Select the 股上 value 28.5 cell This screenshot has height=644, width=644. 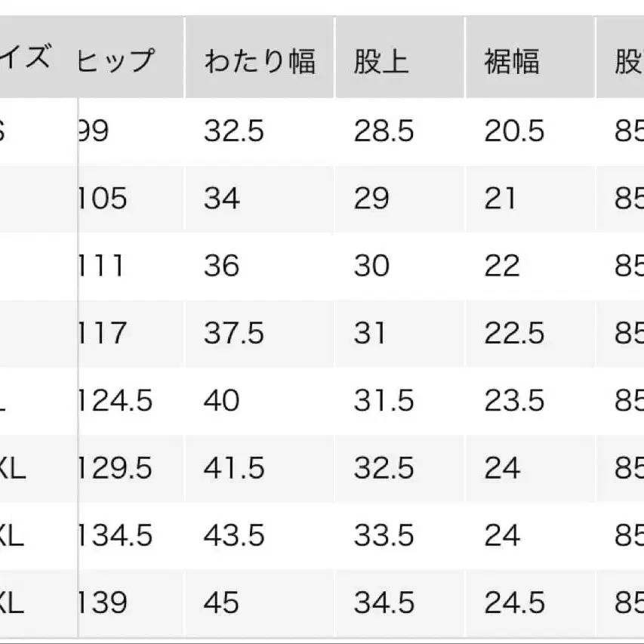(384, 131)
